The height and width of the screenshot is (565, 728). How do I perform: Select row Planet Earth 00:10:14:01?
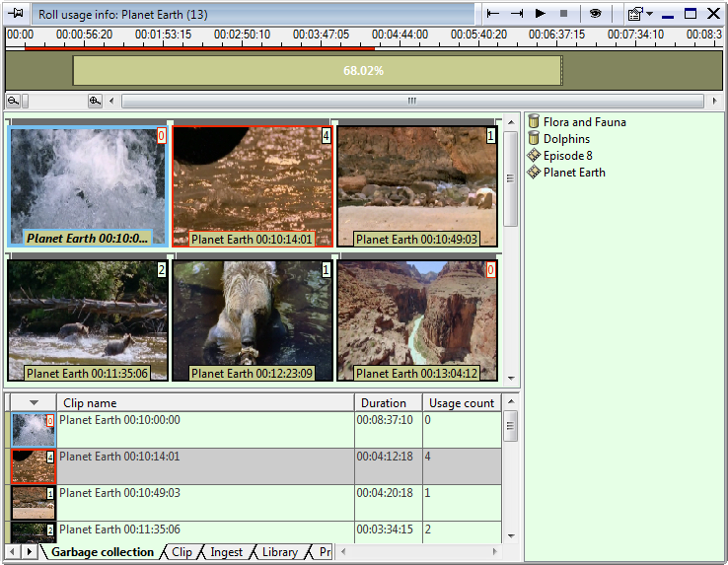(254, 466)
